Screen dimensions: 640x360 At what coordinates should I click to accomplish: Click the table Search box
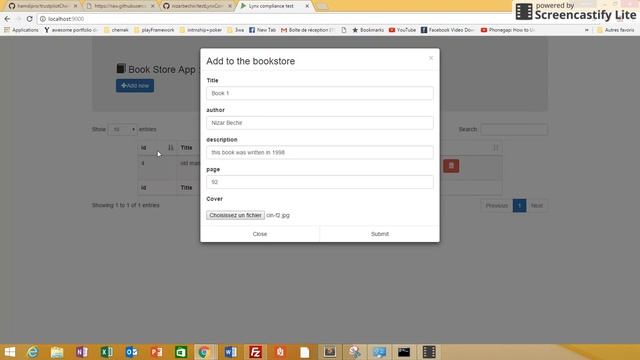point(514,129)
